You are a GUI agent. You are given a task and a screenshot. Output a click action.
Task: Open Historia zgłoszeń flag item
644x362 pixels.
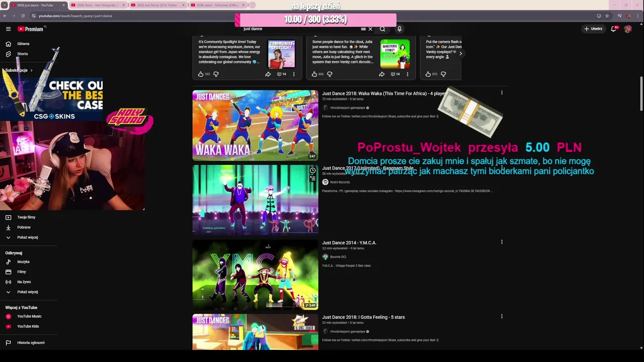click(31, 343)
